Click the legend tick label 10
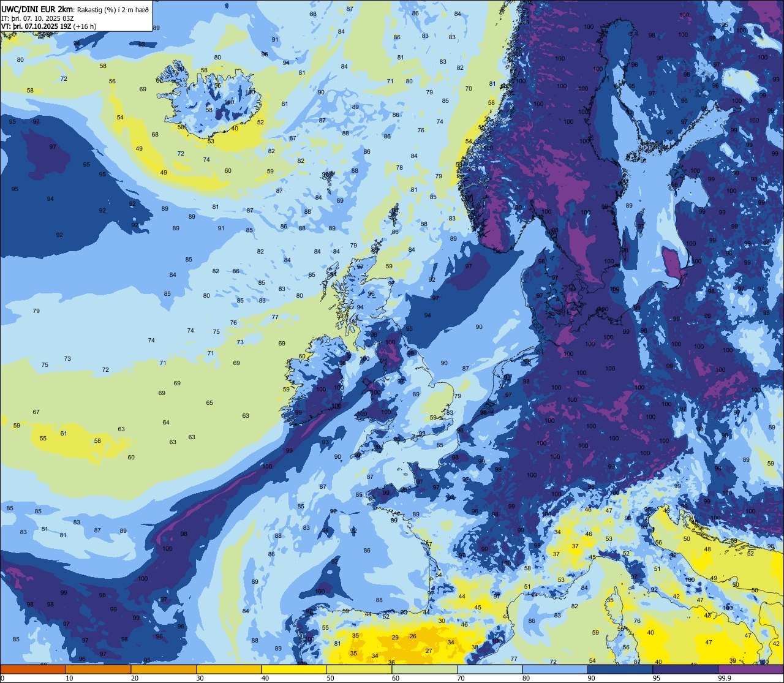The image size is (784, 683). coord(69,678)
